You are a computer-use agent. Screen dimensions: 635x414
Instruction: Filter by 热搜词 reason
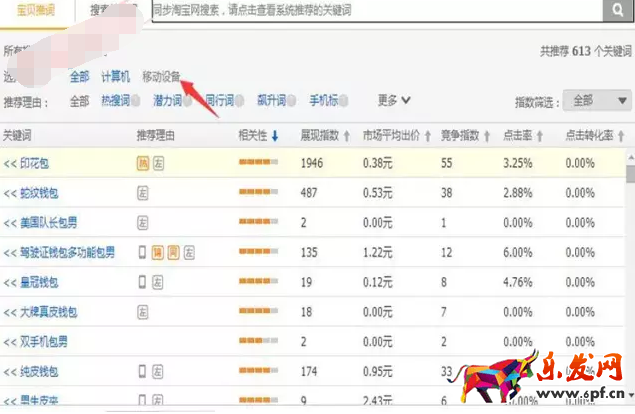[115, 100]
